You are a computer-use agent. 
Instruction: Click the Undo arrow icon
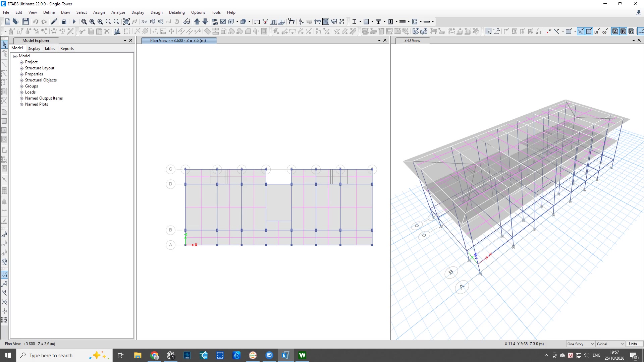click(36, 21)
